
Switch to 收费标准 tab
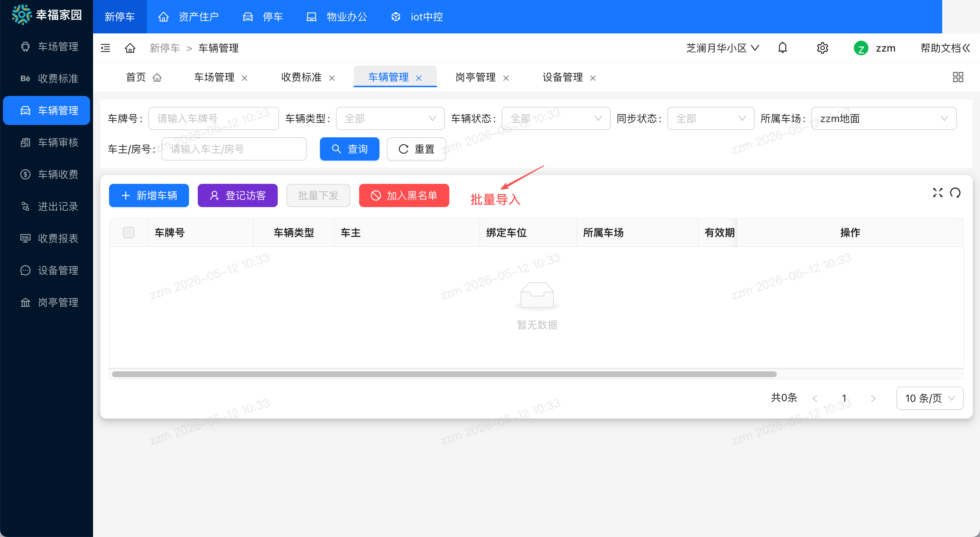point(301,77)
